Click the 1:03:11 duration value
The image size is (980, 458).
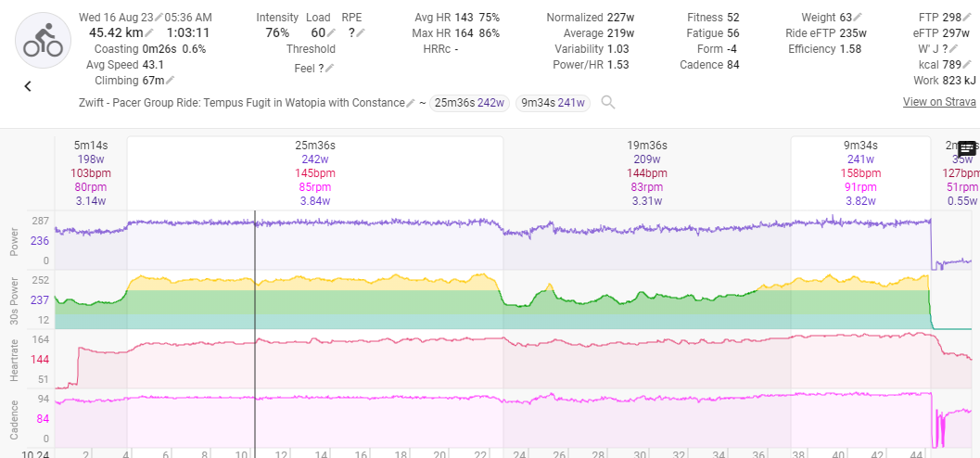click(x=188, y=33)
